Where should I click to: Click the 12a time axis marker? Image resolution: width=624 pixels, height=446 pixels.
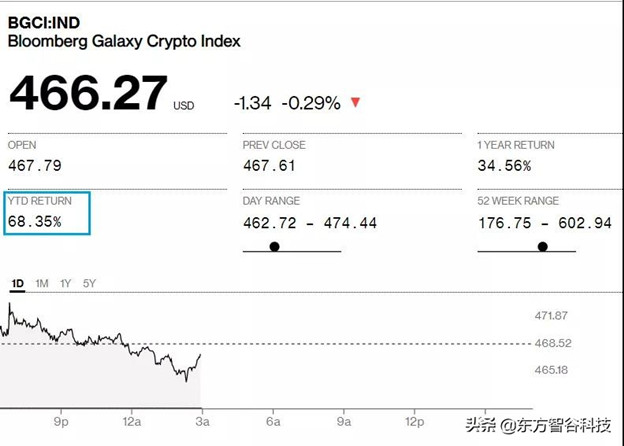click(132, 422)
